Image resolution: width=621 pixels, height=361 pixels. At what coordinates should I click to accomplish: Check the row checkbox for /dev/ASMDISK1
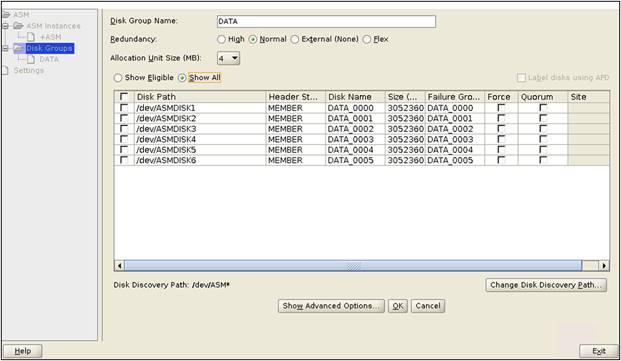[124, 108]
